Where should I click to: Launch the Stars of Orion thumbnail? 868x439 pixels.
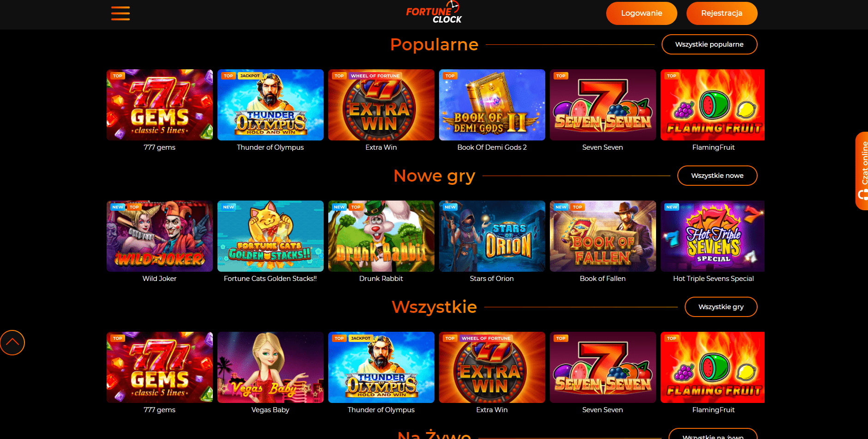(x=492, y=236)
